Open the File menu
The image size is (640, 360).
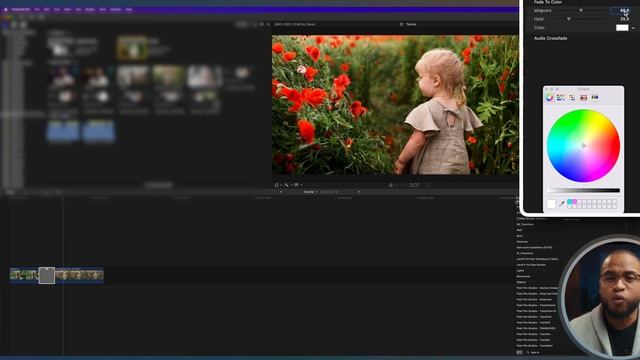click(x=37, y=9)
